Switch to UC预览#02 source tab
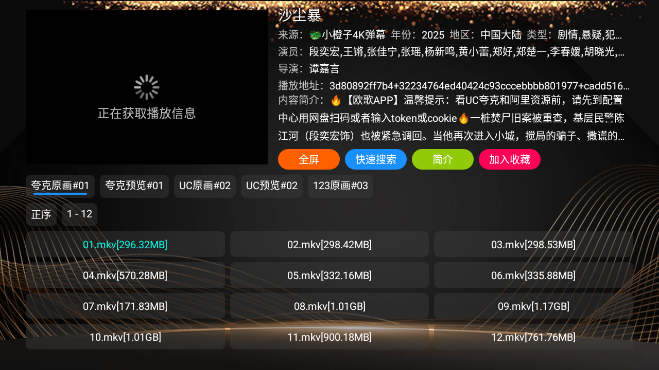659x370 pixels. (272, 186)
